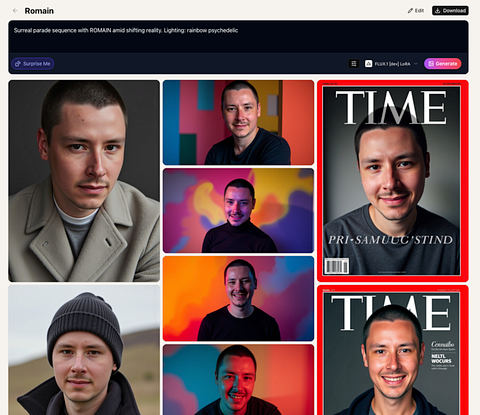This screenshot has height=415, width=480.
Task: Click the sparkle icon in the Generate button
Action: (x=431, y=63)
